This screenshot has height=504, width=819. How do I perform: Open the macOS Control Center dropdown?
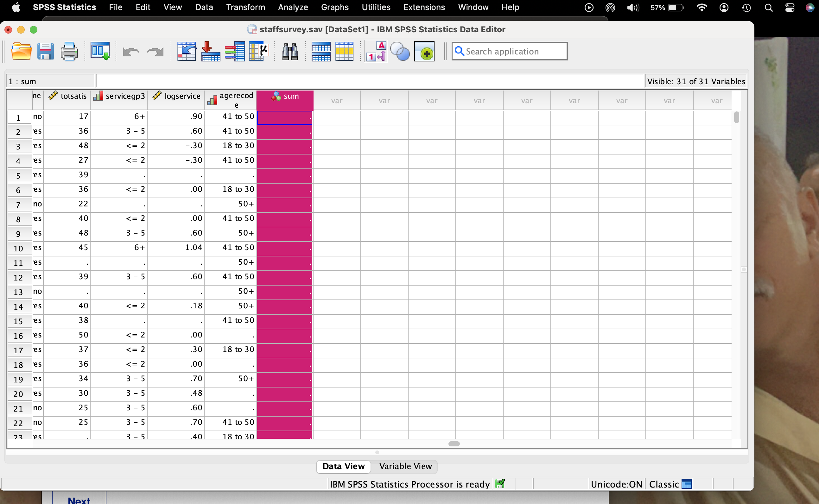(790, 7)
